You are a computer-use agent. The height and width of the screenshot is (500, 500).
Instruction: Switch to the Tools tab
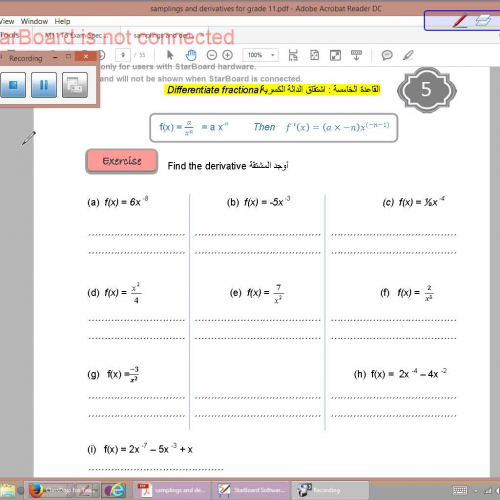click(9, 35)
